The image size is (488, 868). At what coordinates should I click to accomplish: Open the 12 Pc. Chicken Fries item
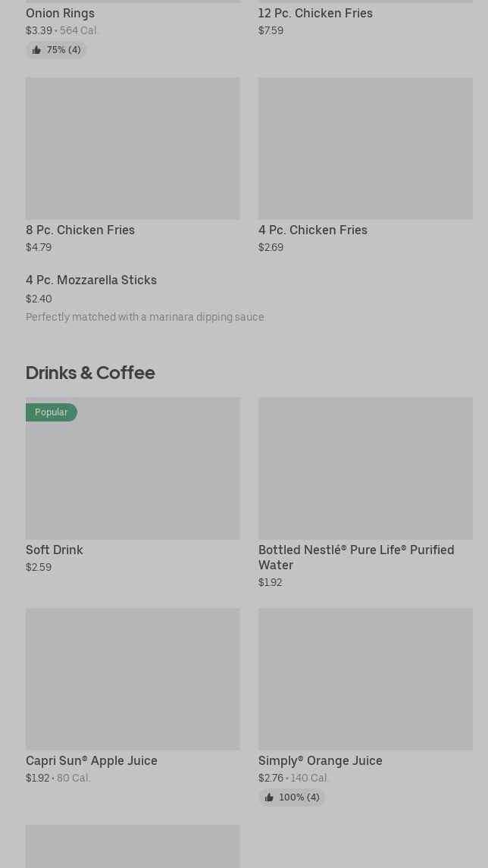tap(315, 13)
